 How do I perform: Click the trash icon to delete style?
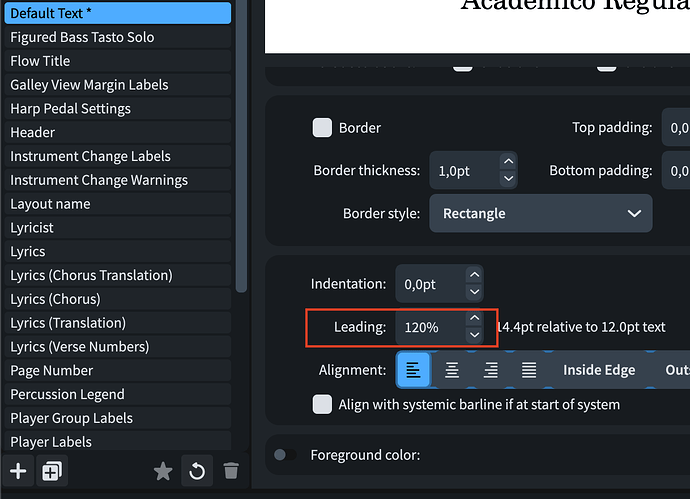click(231, 471)
